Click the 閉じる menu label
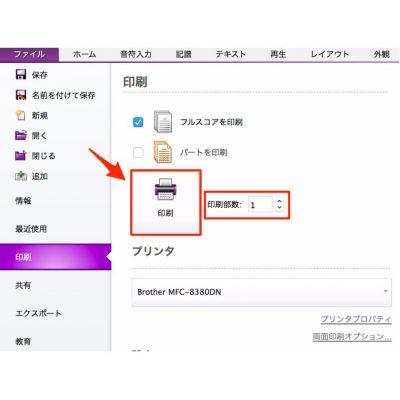 (43, 156)
